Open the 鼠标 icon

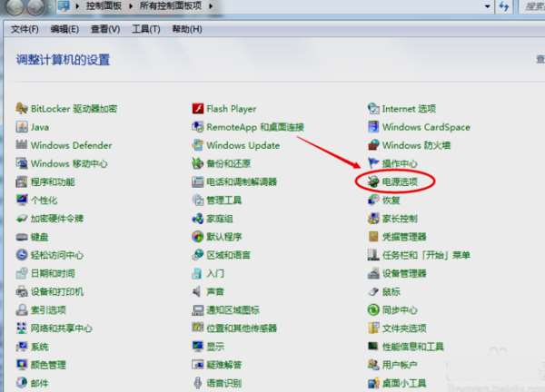(373, 291)
